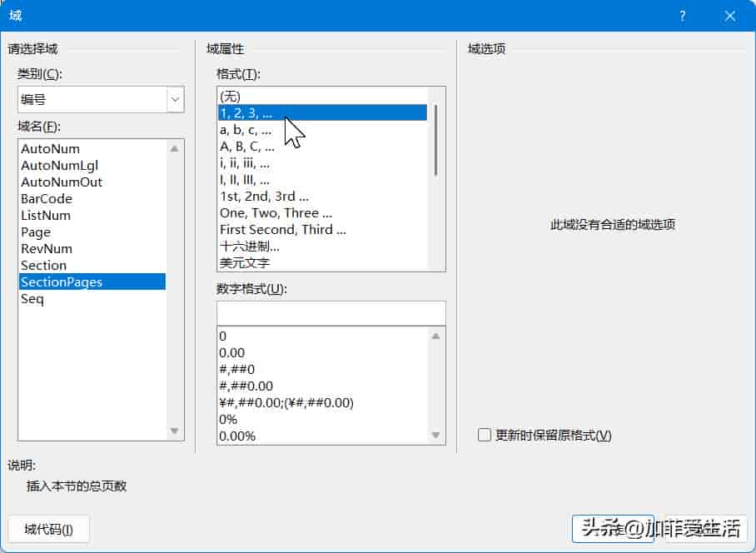
Task: Choose the 美元文字 format
Action: pos(322,263)
